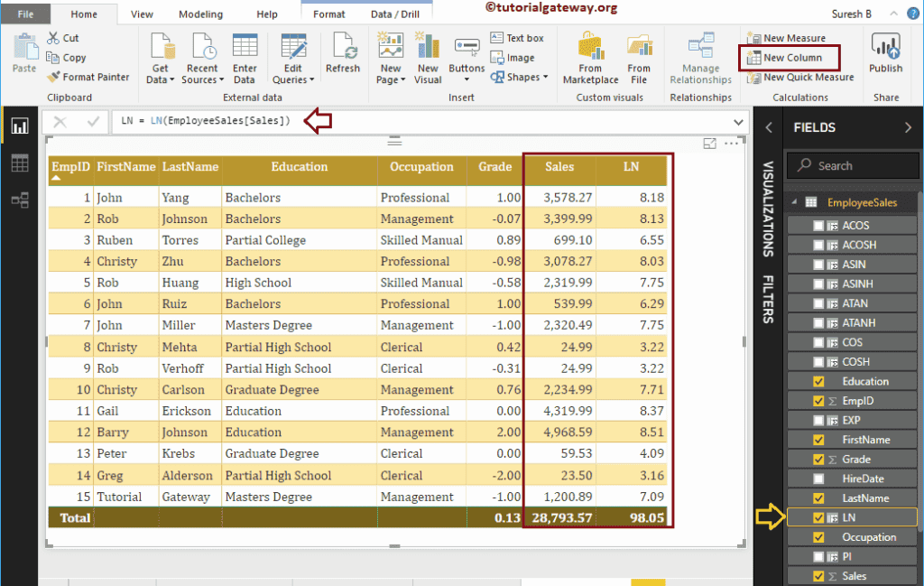Open the Shapes dropdown
This screenshot has height=586, width=924.
pyautogui.click(x=520, y=78)
